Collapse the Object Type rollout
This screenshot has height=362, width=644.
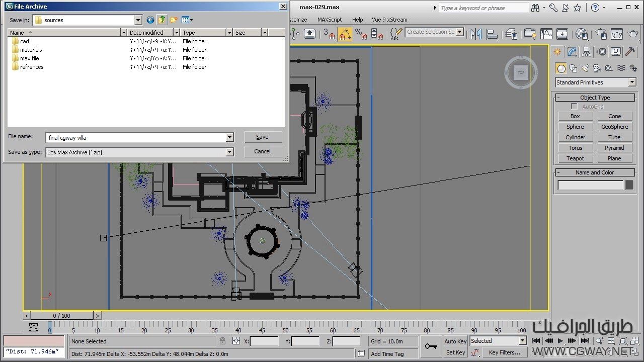595,98
